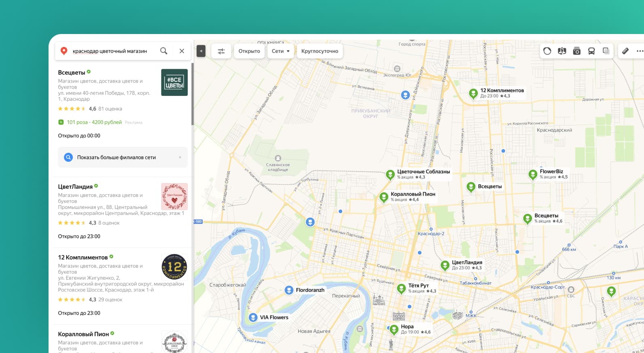Viewport: 644px width, 353px height.
Task: Expand Показать больше филиалов сети
Action: click(x=123, y=157)
